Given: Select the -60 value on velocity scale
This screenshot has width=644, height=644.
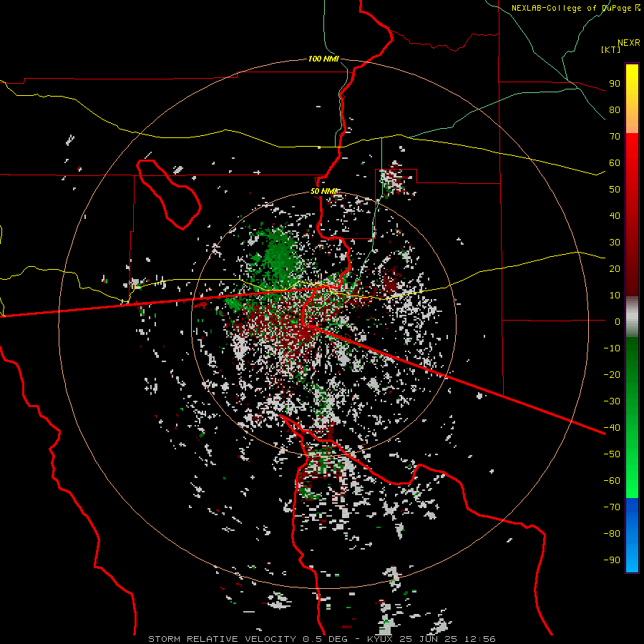Looking at the screenshot, I should pos(612,481).
